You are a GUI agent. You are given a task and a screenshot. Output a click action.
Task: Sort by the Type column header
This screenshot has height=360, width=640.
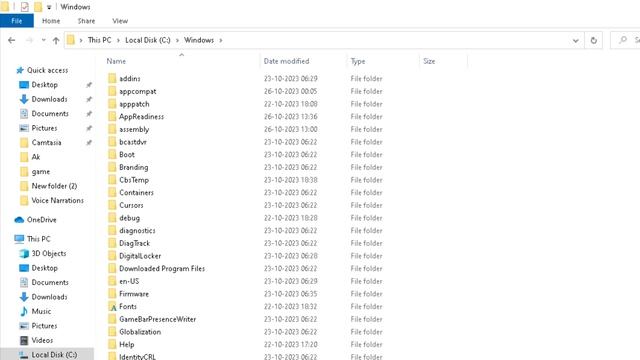coord(358,61)
